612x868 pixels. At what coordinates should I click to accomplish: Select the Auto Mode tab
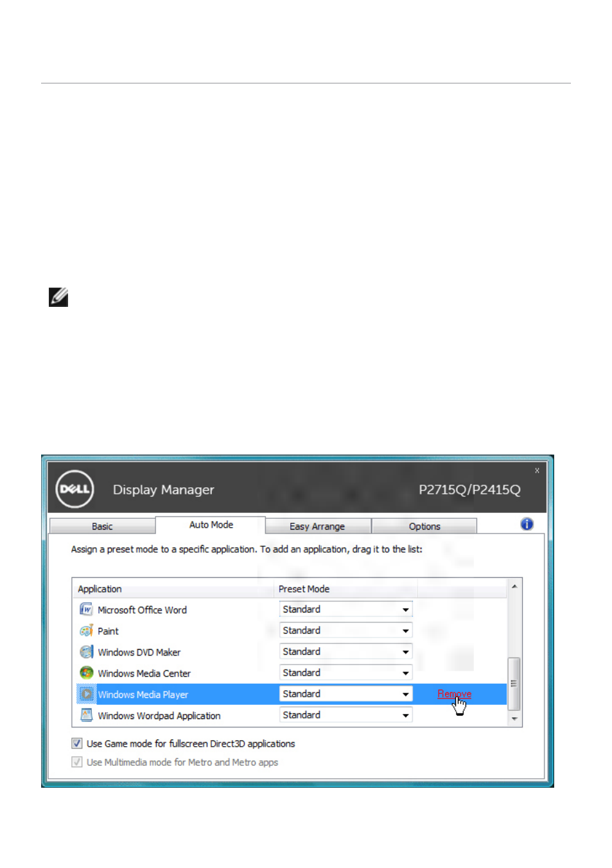tap(211, 525)
